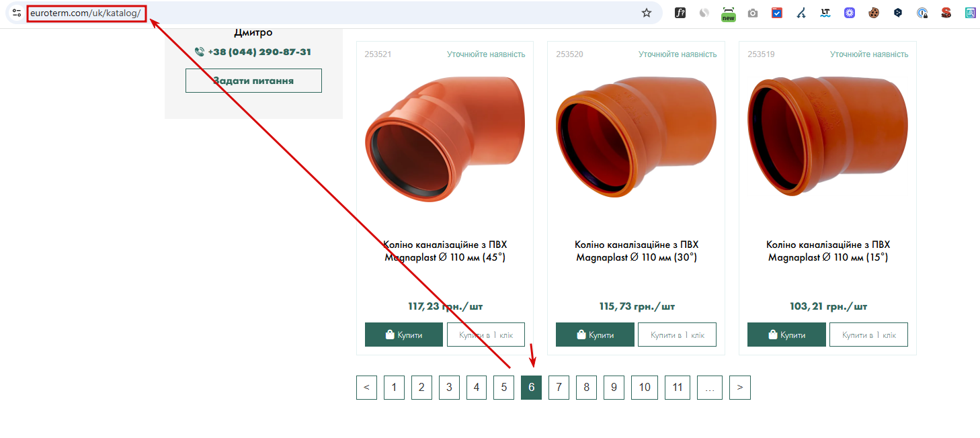Viewport: 980px width, 438px height.
Task: Open the redirect path arrows extension
Action: click(x=801, y=13)
